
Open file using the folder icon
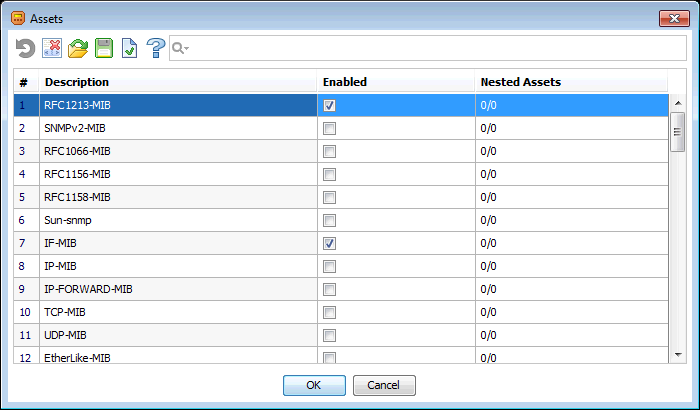pyautogui.click(x=78, y=48)
